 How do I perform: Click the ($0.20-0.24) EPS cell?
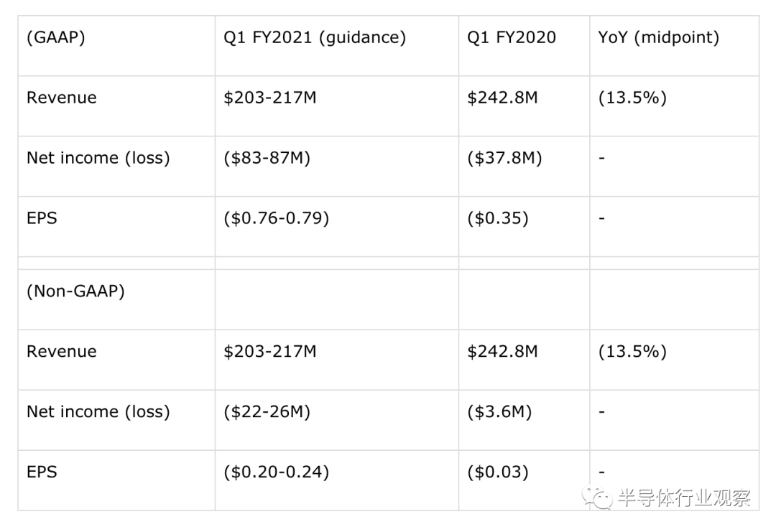pos(337,480)
